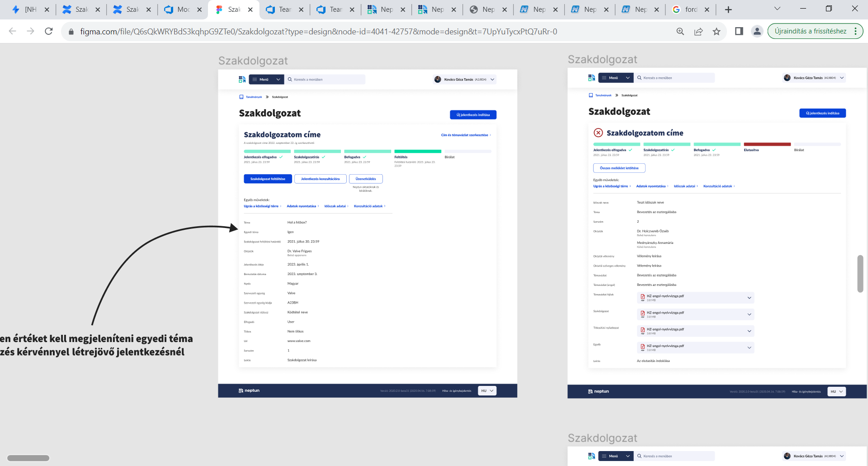Open the browser zoom magnifier icon
The image size is (868, 466).
680,31
